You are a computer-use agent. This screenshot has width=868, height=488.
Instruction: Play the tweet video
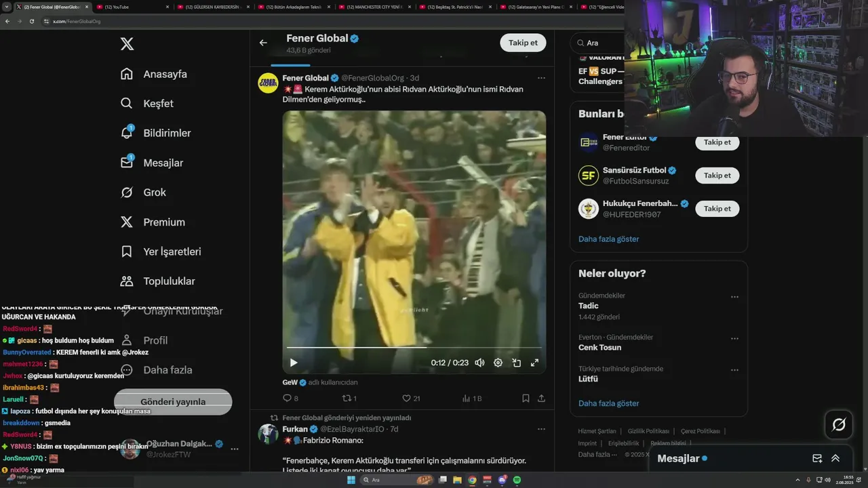coord(294,363)
